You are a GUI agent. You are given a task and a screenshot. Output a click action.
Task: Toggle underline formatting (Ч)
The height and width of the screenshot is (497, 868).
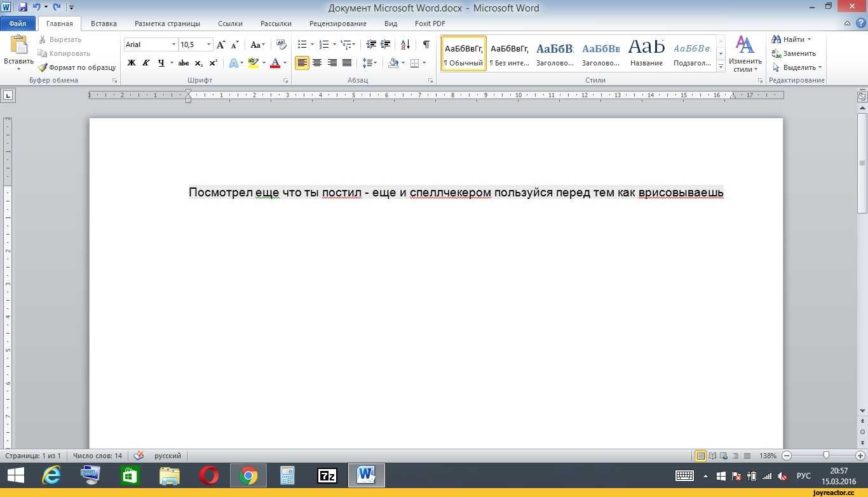tap(161, 63)
